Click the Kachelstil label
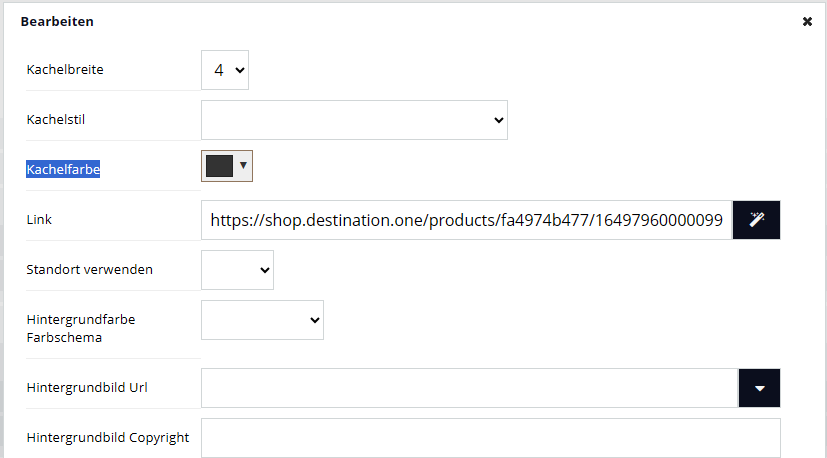Screen dimensions: 827x458 pyautogui.click(x=55, y=120)
